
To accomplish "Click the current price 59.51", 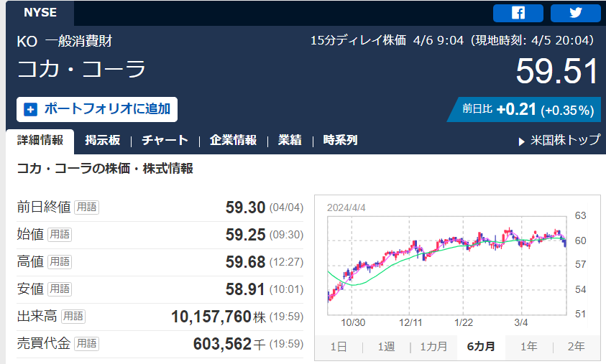I will coord(557,71).
